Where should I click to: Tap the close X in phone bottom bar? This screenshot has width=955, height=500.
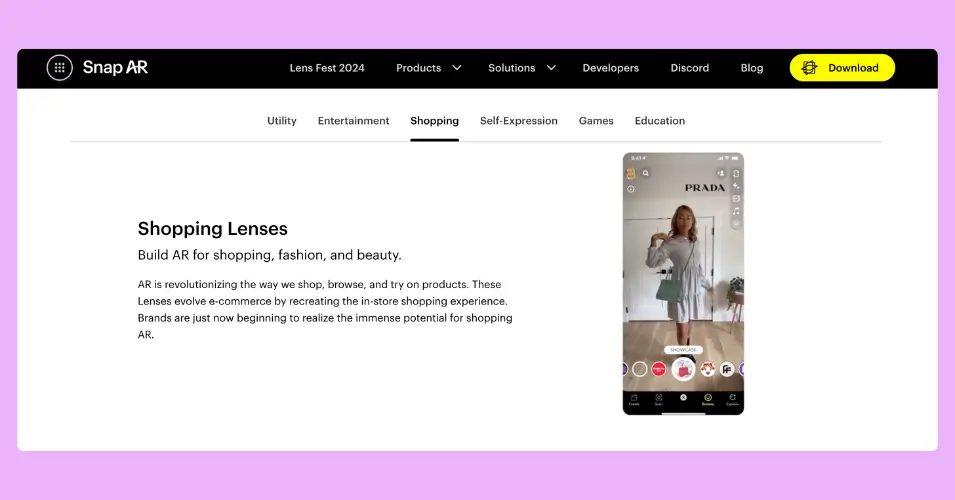(683, 398)
